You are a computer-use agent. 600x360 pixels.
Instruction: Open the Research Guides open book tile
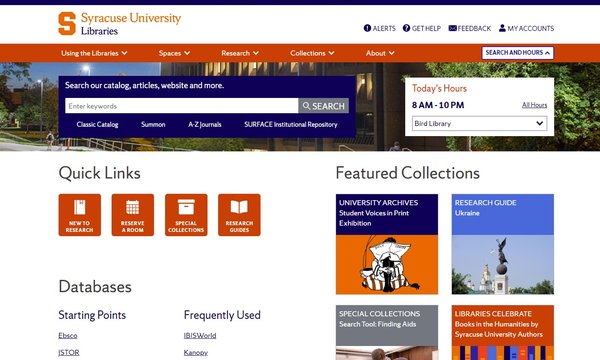(x=239, y=215)
